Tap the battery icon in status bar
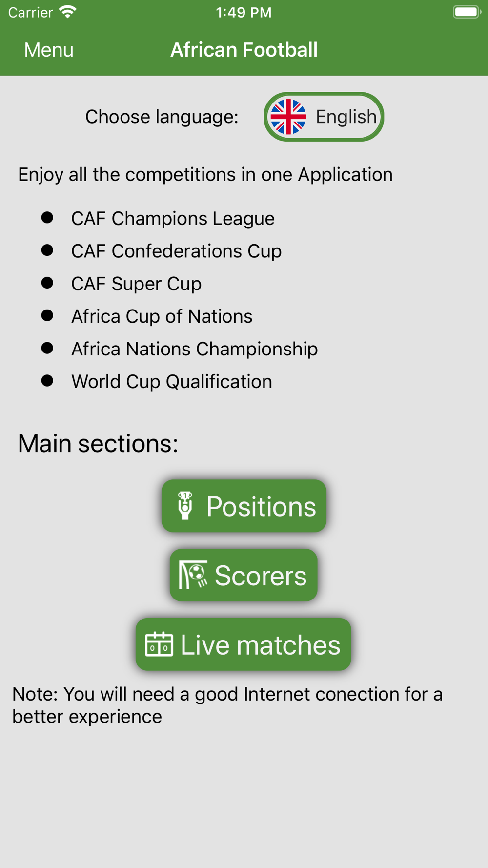Viewport: 488px width, 868px height. pyautogui.click(x=467, y=12)
